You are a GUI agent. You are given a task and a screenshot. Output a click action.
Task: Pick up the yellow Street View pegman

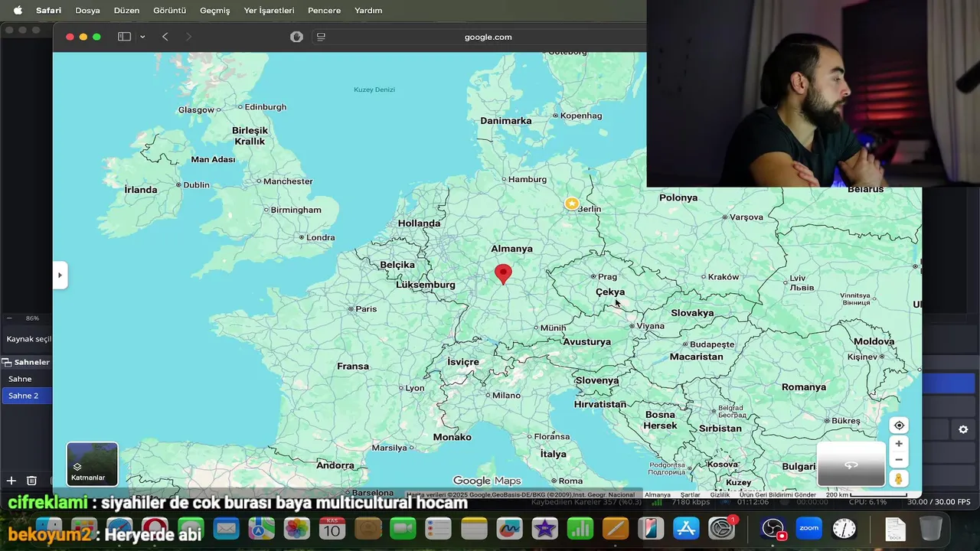(899, 479)
